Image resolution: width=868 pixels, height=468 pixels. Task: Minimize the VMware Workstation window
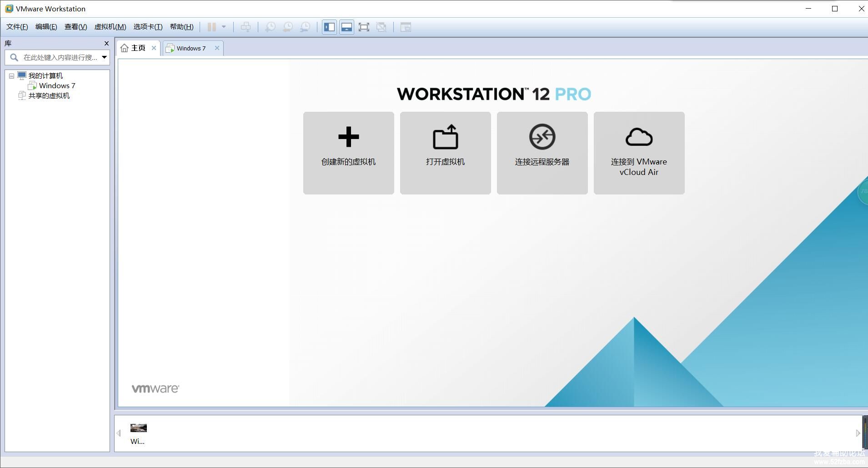pos(808,9)
